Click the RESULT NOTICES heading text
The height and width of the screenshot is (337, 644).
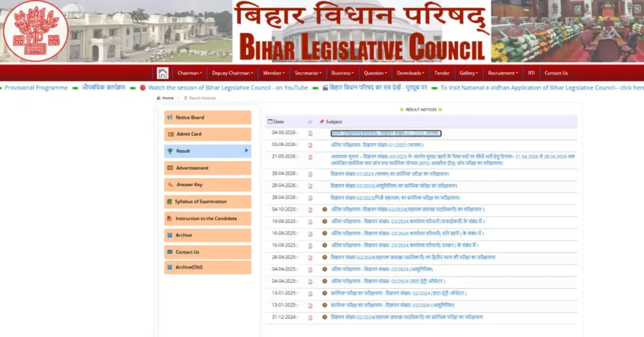click(x=421, y=109)
